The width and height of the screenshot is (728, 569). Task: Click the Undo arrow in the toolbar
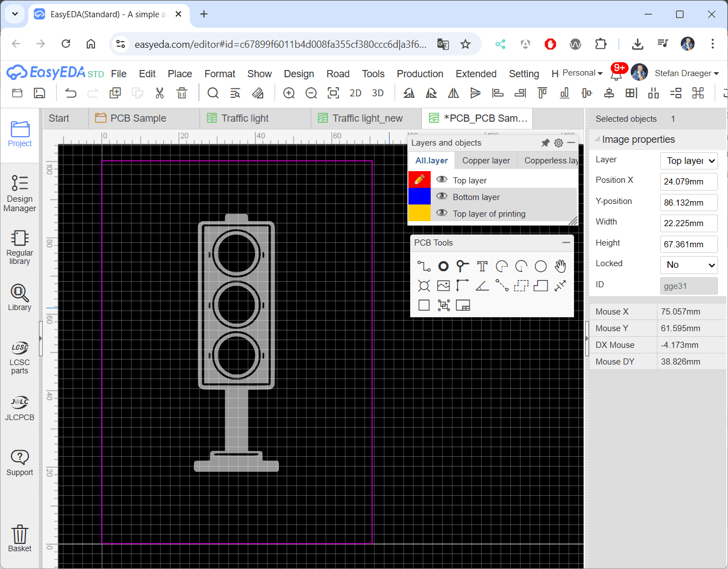(71, 93)
